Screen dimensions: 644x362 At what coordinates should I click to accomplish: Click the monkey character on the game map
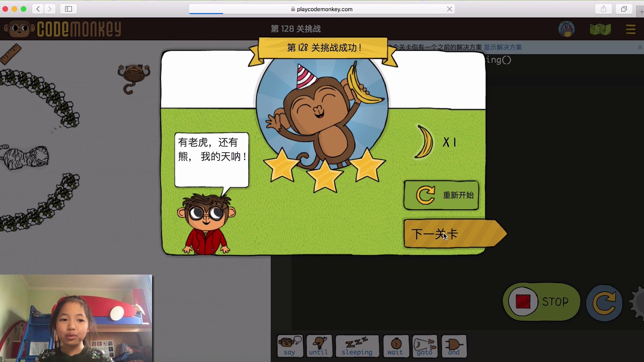click(x=134, y=78)
